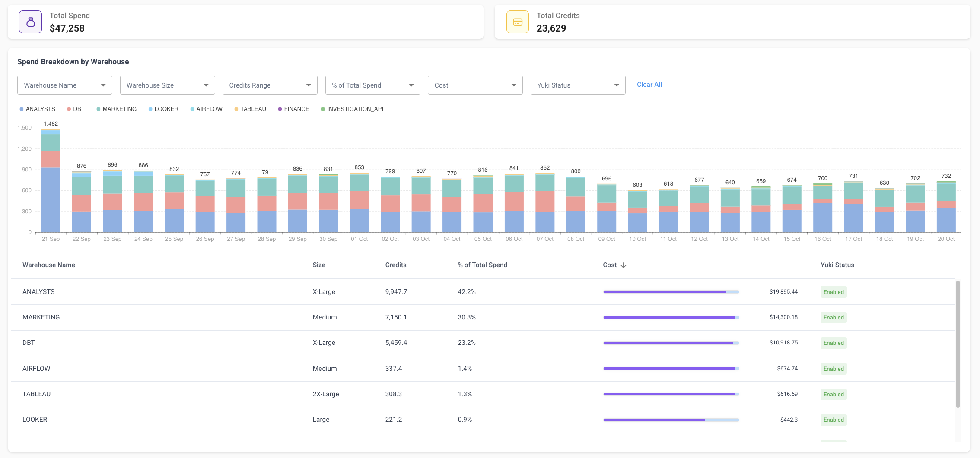Toggle DBT series in chart legend

[76, 109]
